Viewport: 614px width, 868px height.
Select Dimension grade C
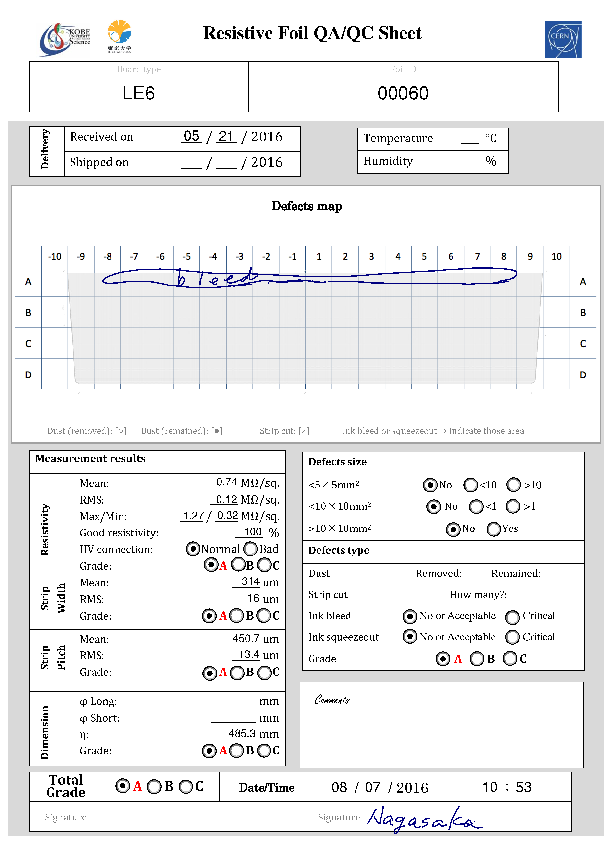[x=264, y=751]
